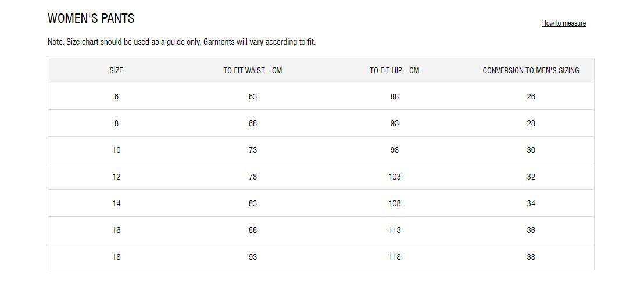Screen dimensions: 644x301
Task: Click hip value 103 cell
Action: click(x=395, y=177)
